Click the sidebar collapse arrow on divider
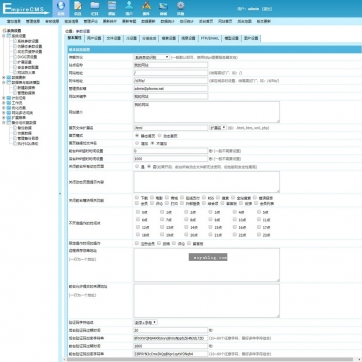Viewport: 362px width, 362px height. tap(60, 193)
